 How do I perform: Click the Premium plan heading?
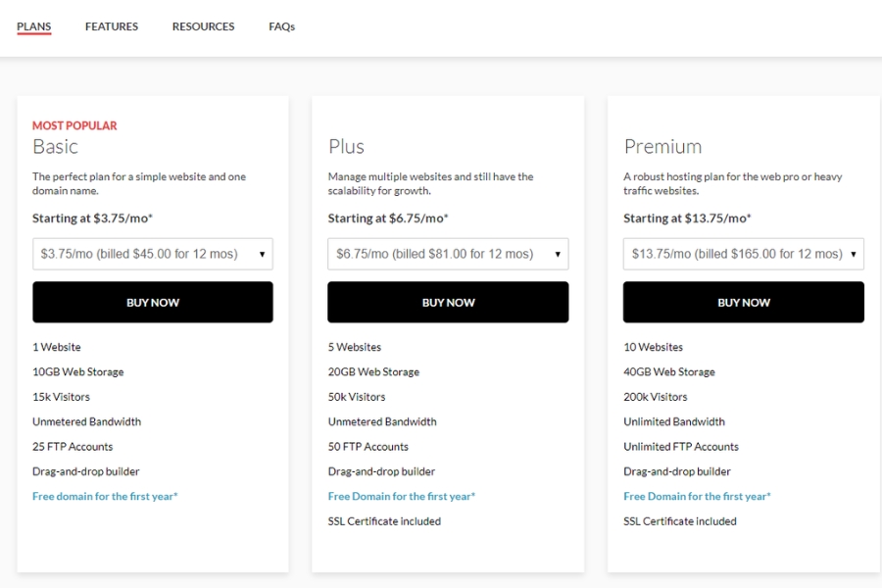(x=662, y=146)
